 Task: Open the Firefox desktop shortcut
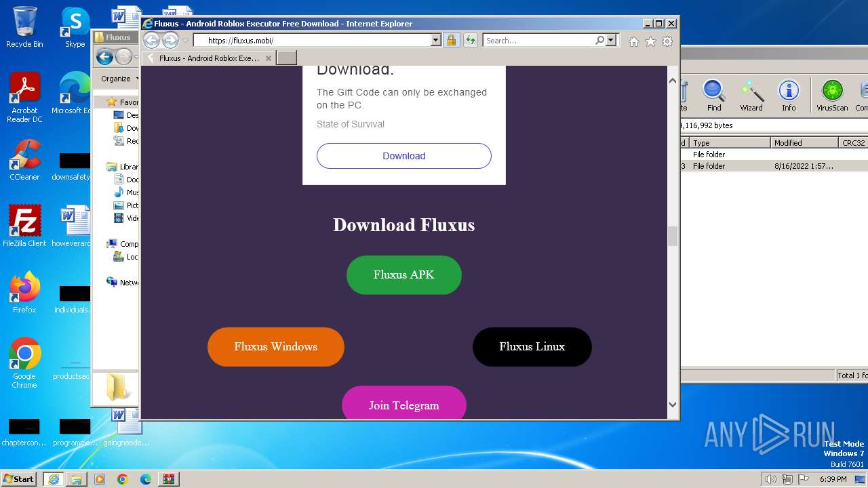coord(24,293)
